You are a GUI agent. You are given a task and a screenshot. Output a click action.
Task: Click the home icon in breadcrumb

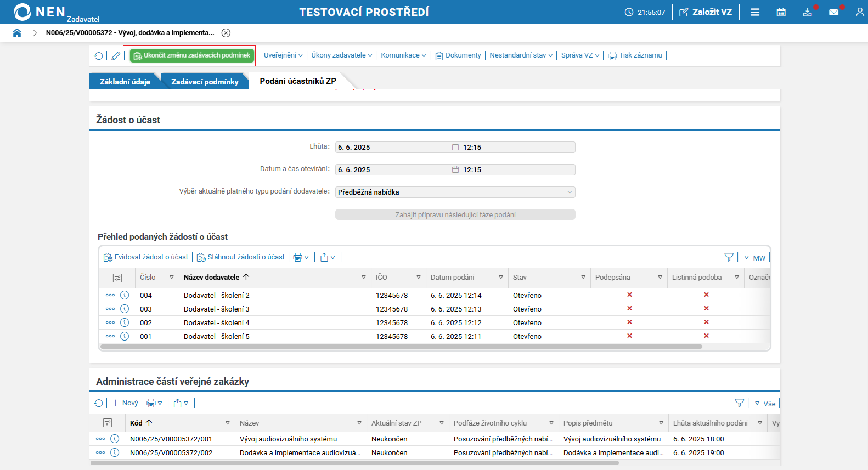(x=17, y=33)
